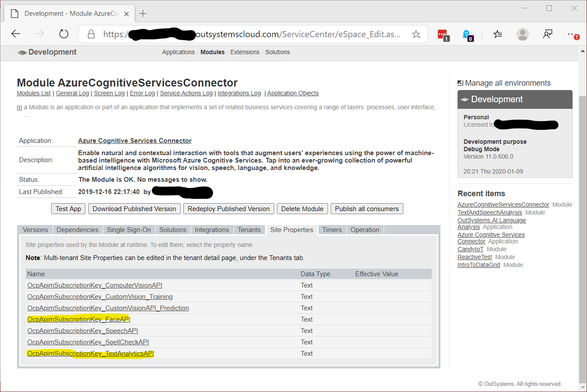Click Download Published Version button
Viewport: 587px width, 392px height.
[x=134, y=209]
